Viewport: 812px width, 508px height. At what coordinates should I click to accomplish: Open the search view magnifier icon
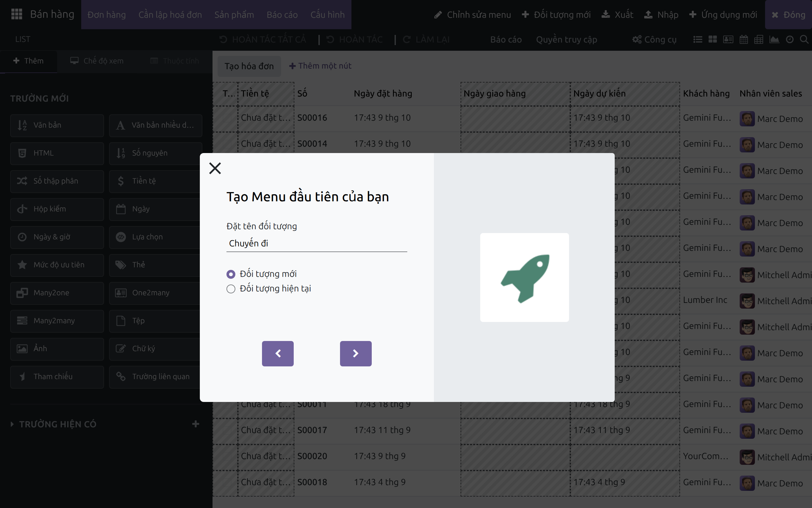tap(804, 39)
